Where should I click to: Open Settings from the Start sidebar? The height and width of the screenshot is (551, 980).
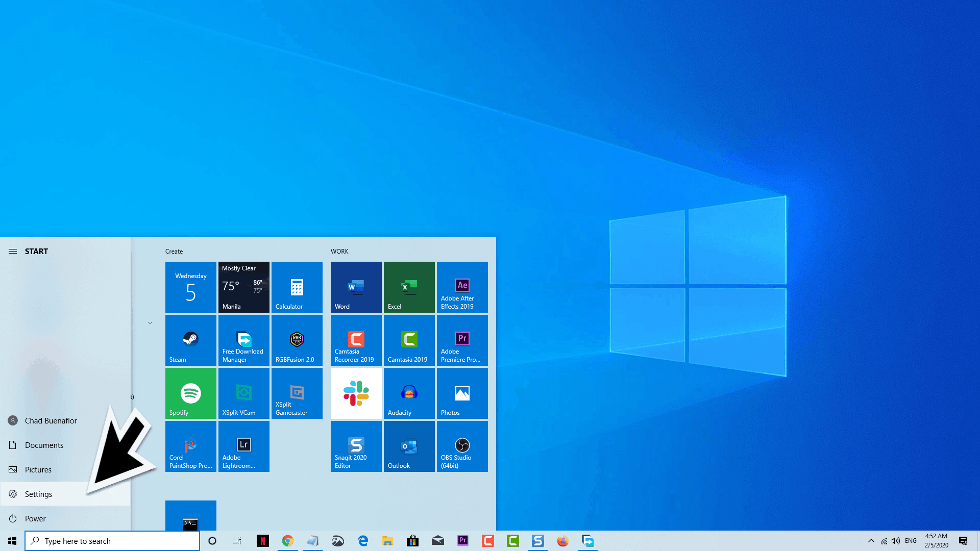pyautogui.click(x=65, y=494)
